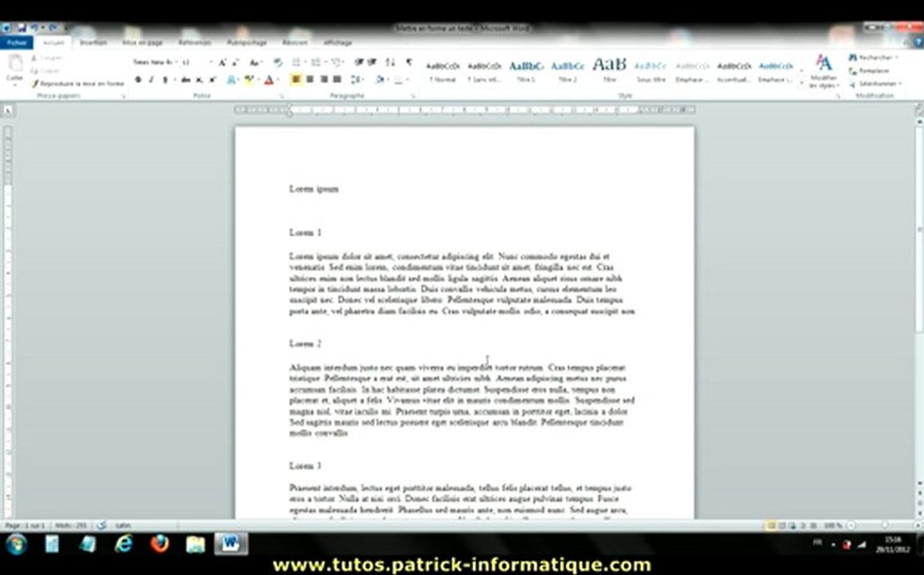Toggle superscript formatting
Image resolution: width=924 pixels, height=575 pixels.
coord(212,80)
